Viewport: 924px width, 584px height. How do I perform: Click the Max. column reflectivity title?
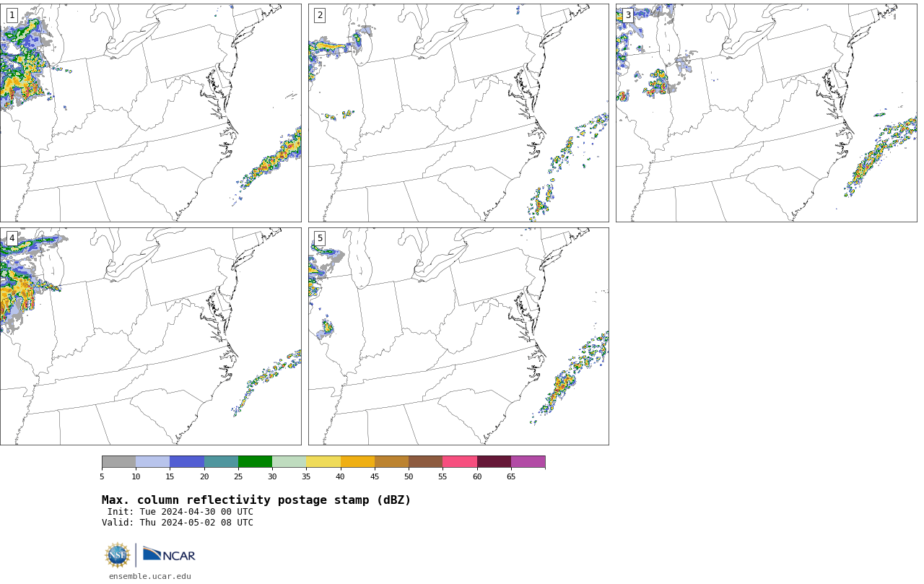(256, 500)
